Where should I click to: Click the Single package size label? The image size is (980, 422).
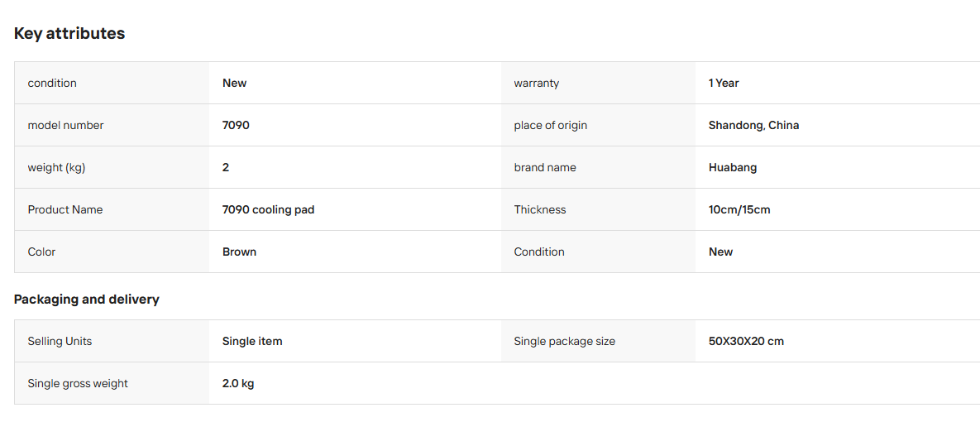564,342
